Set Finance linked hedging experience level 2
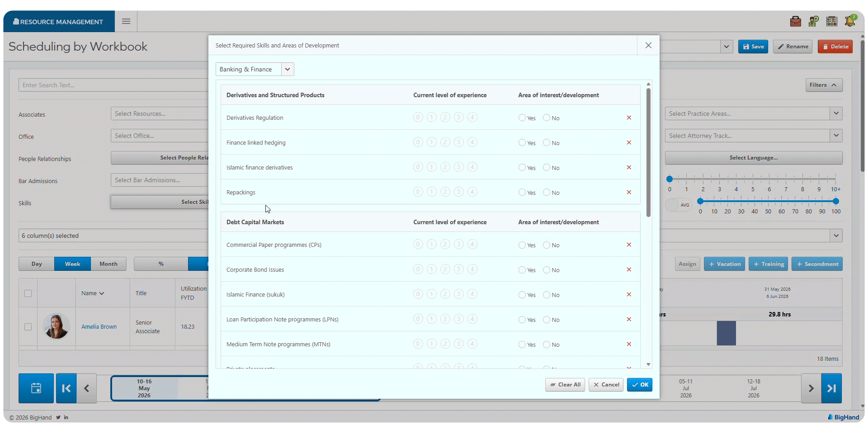The image size is (868, 434). [x=445, y=142]
